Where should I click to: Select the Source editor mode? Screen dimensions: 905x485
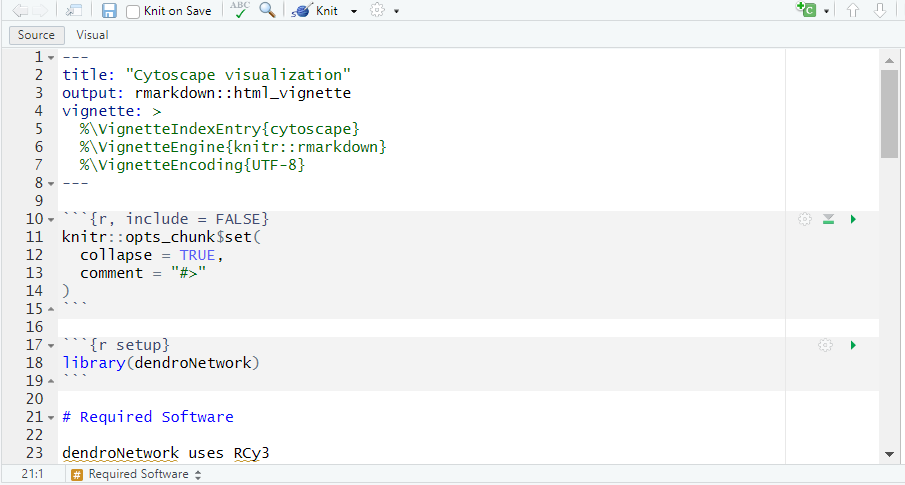[x=37, y=35]
